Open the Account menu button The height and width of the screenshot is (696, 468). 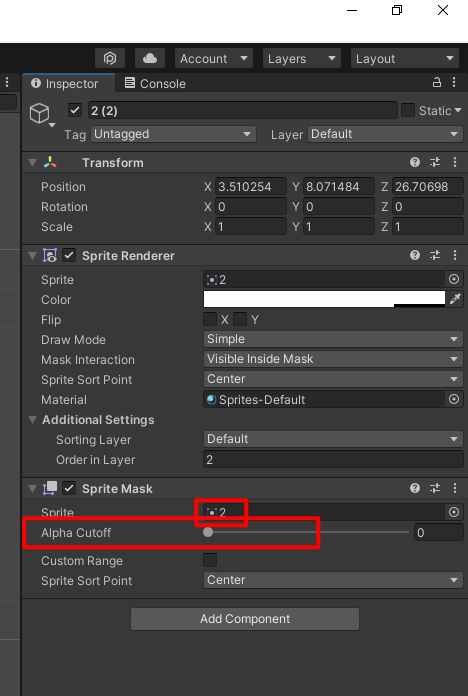coord(214,59)
